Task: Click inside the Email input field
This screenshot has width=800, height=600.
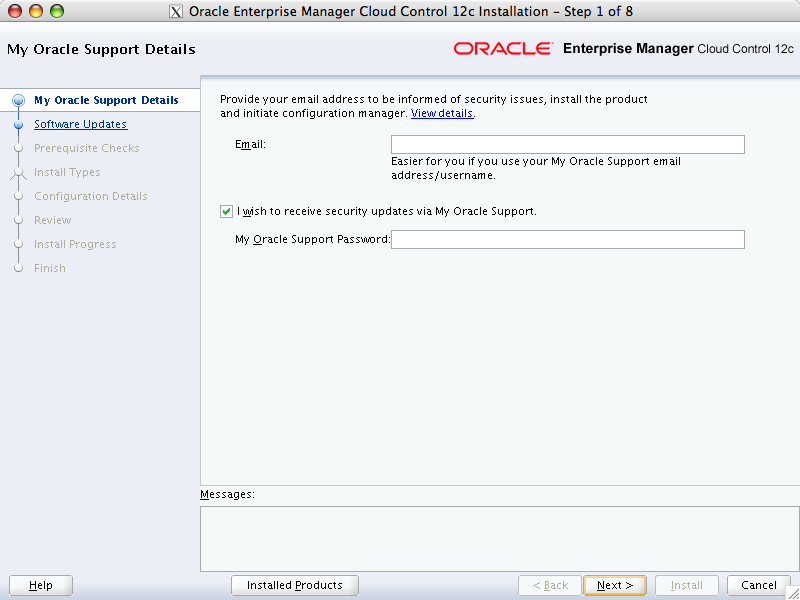Action: (x=567, y=144)
